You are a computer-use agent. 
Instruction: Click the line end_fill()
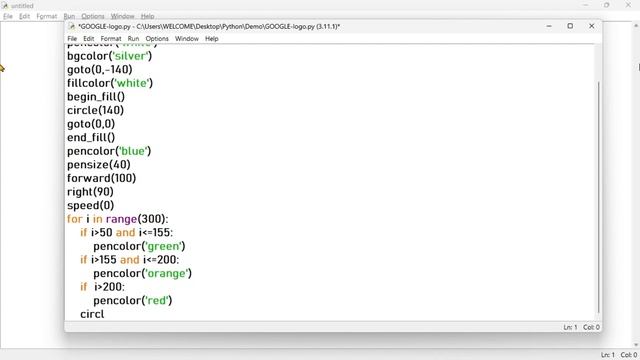coord(91,138)
